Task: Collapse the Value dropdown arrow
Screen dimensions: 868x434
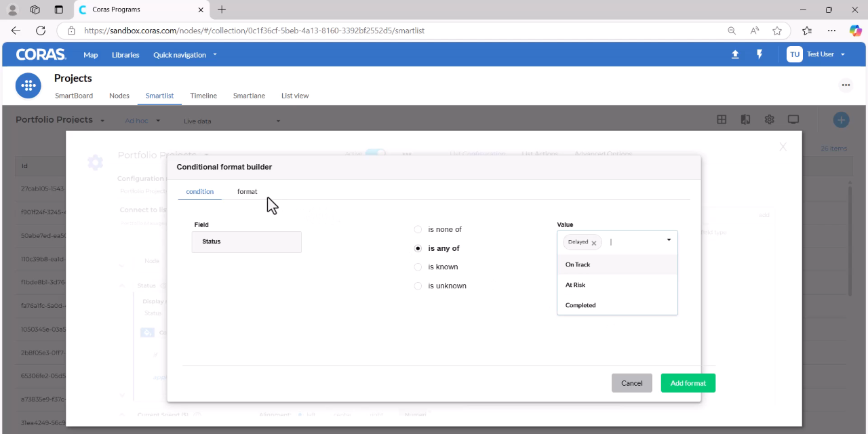Action: 669,240
